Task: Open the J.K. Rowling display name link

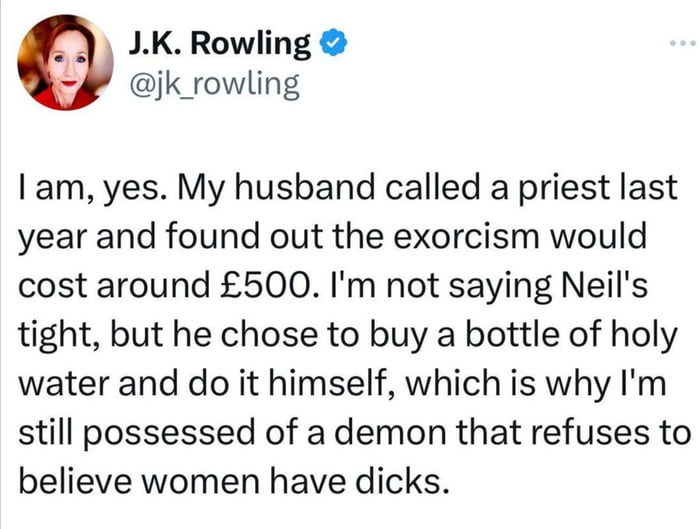Action: 220,44
